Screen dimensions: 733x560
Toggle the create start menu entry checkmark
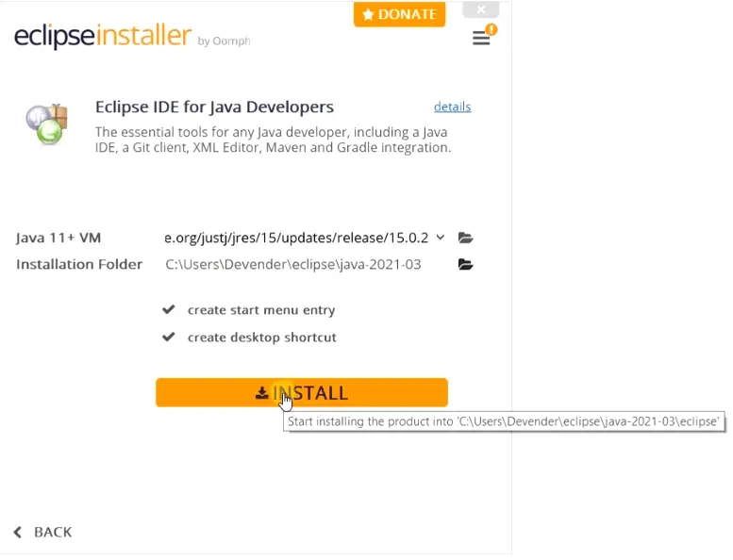coord(168,309)
